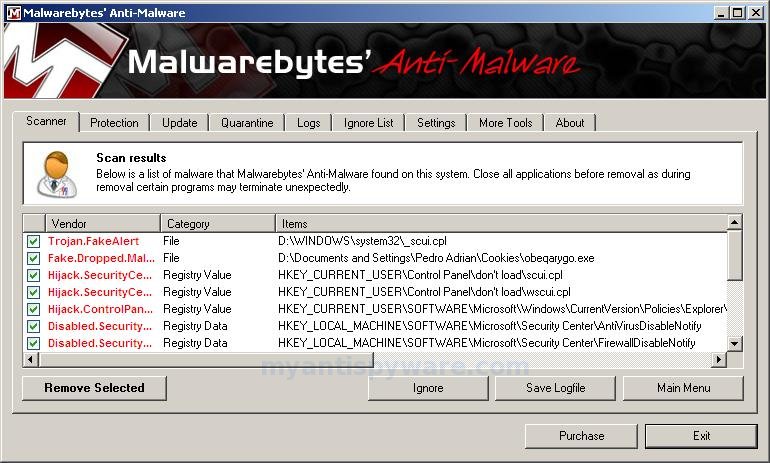
Task: Select the Fake.Dropped.Mal... vendor entry
Action: click(x=101, y=258)
